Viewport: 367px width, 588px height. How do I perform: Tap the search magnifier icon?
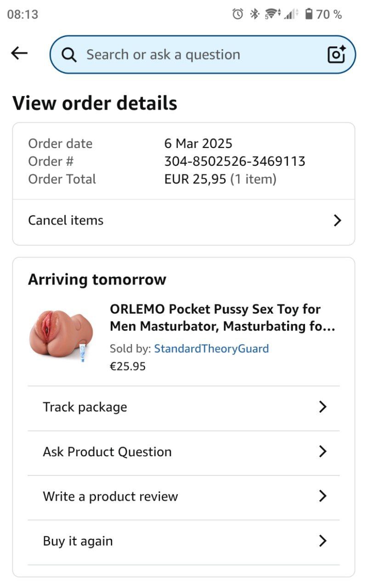pos(69,55)
